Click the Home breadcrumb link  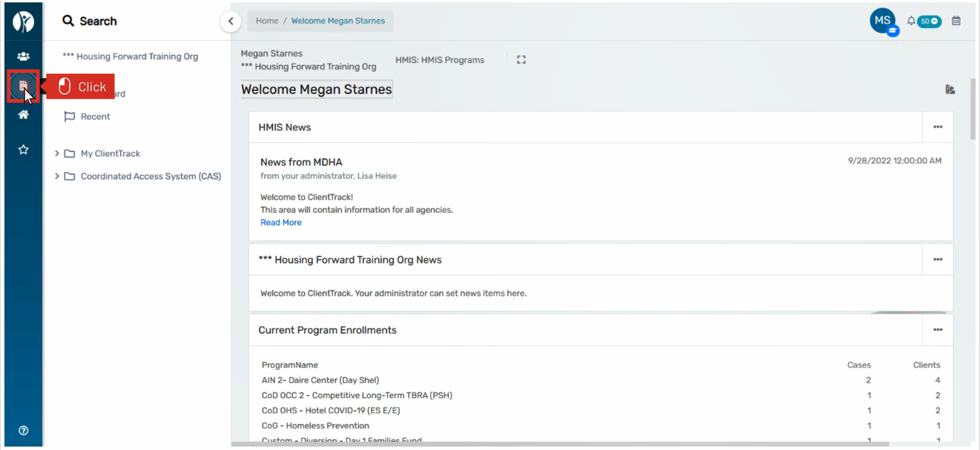click(x=267, y=21)
